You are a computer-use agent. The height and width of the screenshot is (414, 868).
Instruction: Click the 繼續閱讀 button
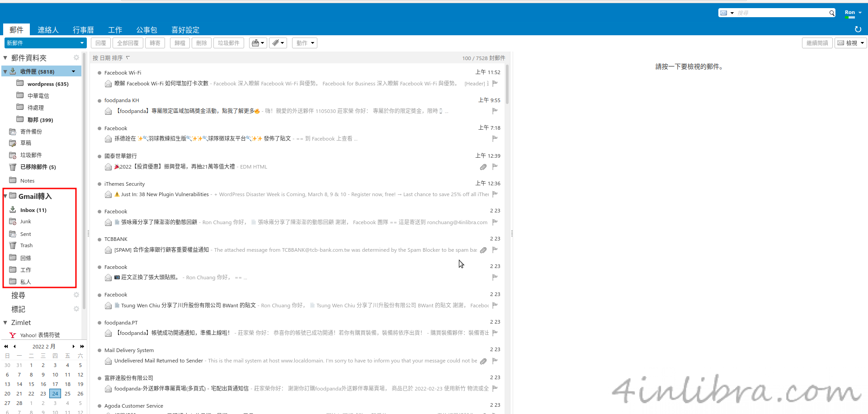(x=817, y=43)
